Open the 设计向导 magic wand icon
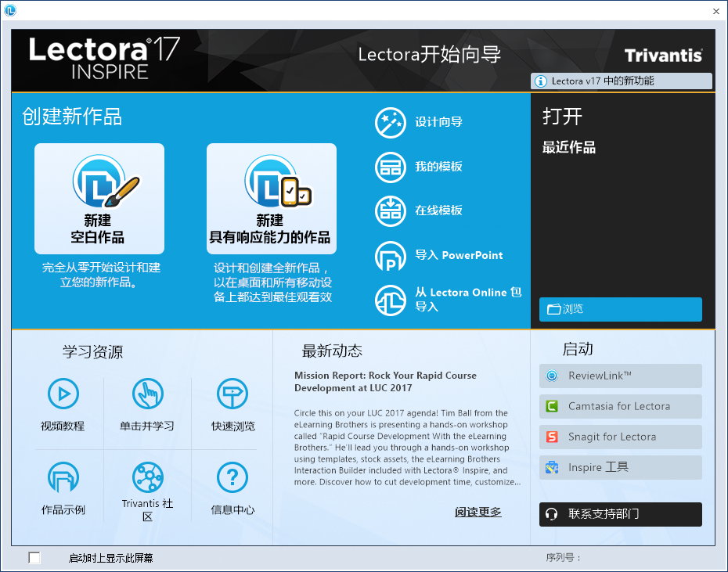This screenshot has width=728, height=572. coord(391,123)
